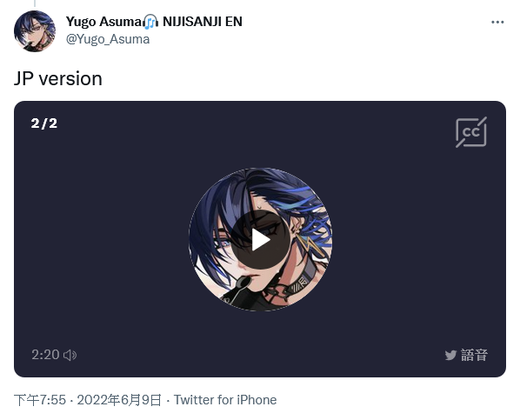This screenshot has width=520, height=420.
Task: Click the Twitter bird icon in player
Action: (450, 355)
